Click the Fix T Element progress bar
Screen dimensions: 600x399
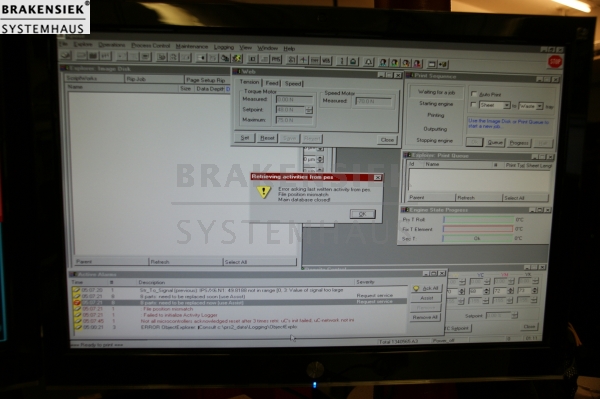point(478,229)
